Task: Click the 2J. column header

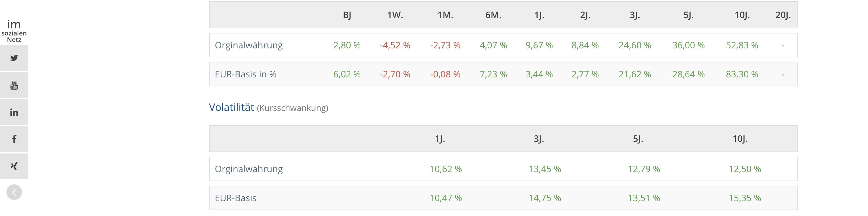Action: pos(585,15)
